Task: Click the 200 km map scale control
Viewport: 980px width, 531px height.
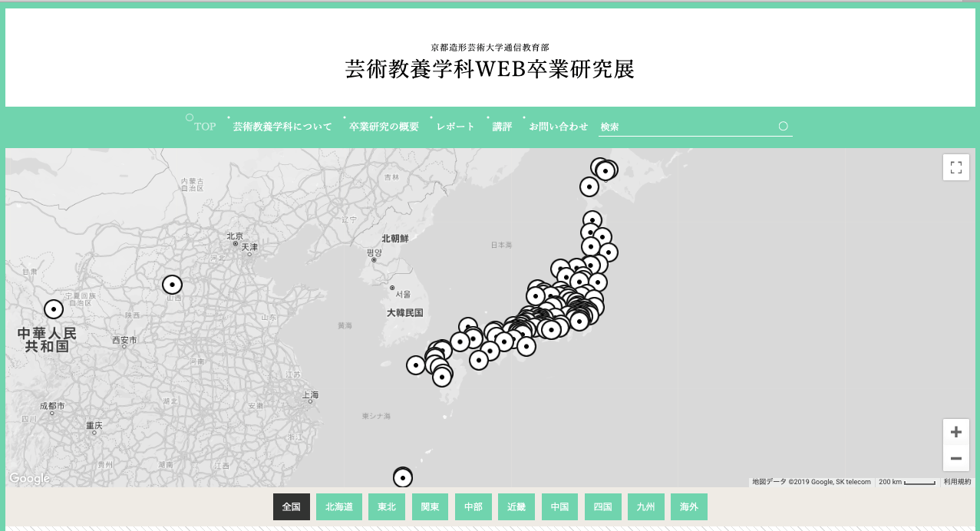Action: 907,482
